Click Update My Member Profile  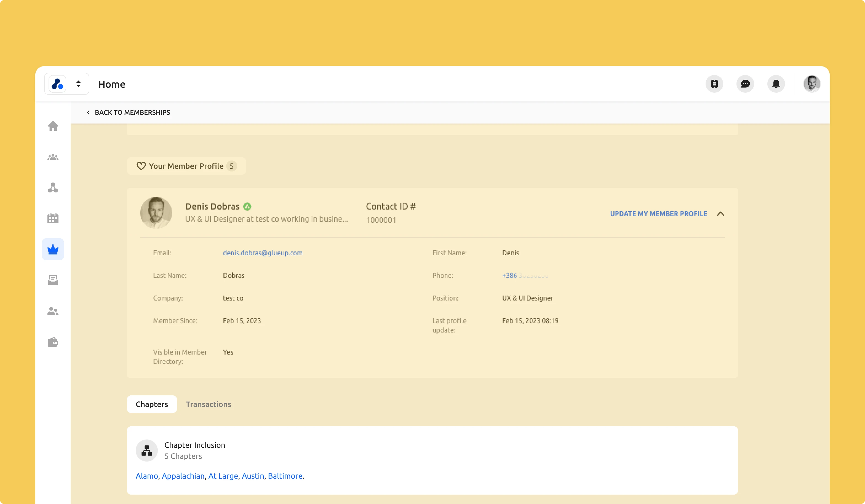[x=658, y=214]
